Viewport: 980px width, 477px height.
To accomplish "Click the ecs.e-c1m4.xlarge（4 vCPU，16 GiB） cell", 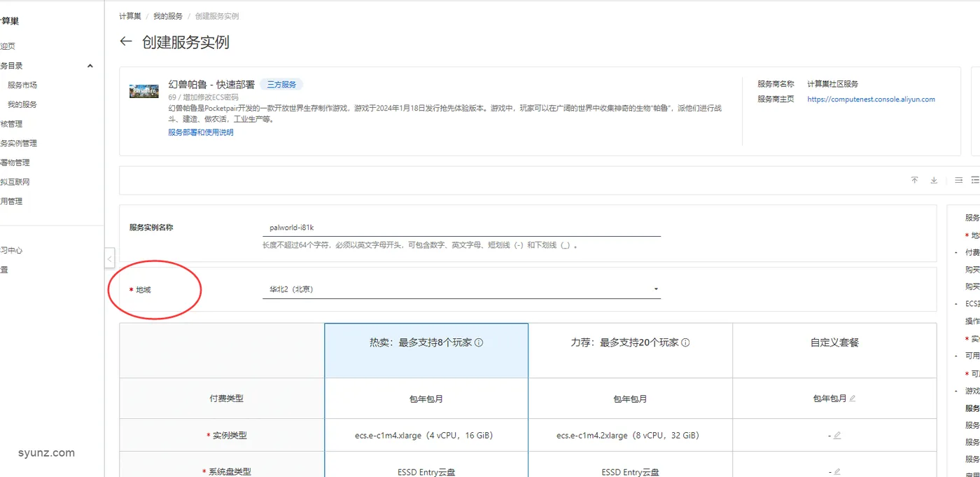I will point(426,436).
